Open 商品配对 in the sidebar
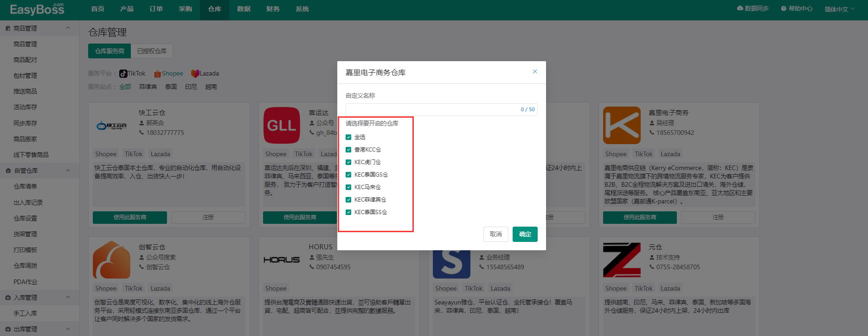868x336 pixels. pyautogui.click(x=25, y=60)
